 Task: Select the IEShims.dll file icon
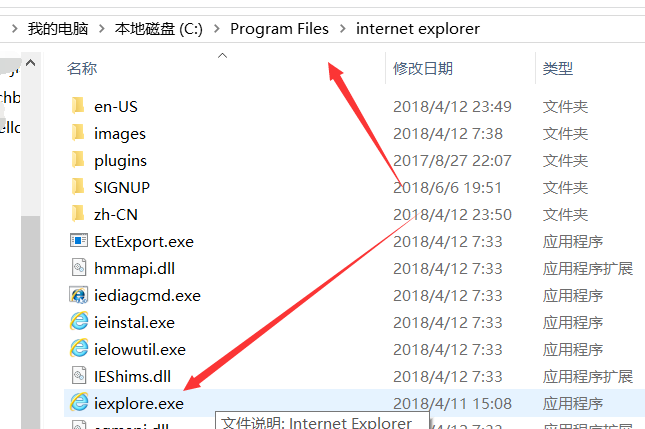pos(79,376)
